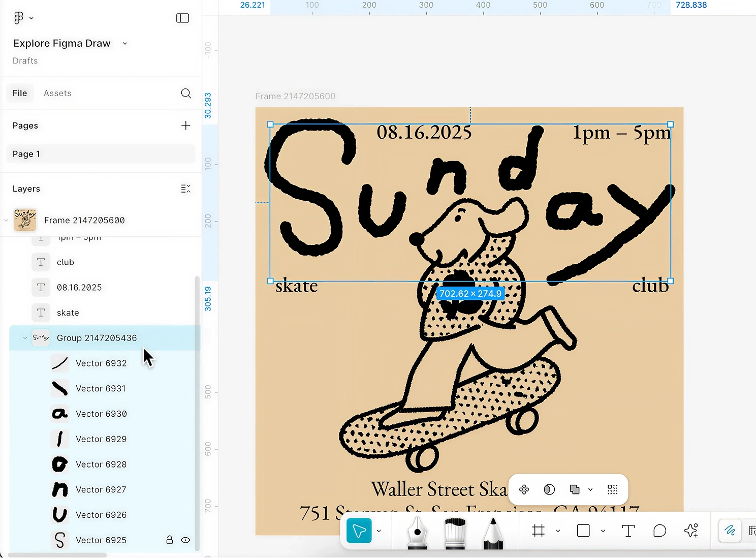Open the Explore Figma Draw file dropdown
Image resolution: width=756 pixels, height=558 pixels.
[x=125, y=43]
